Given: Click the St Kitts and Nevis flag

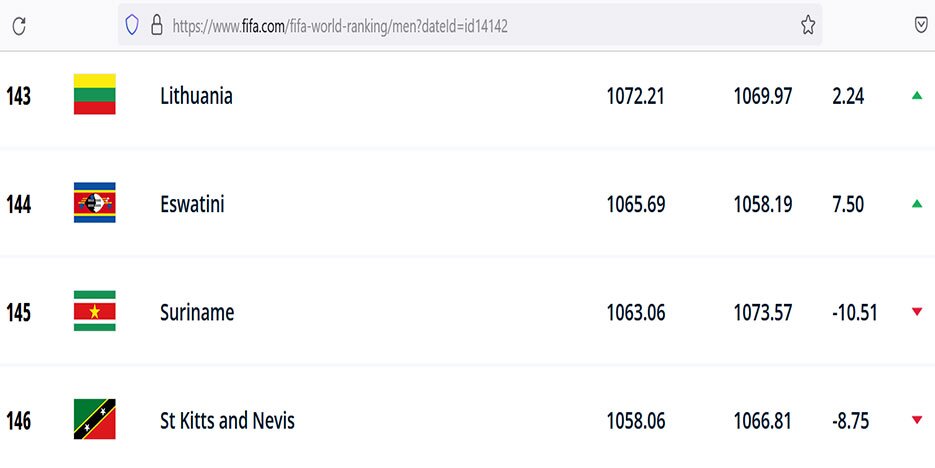Looking at the screenshot, I should pos(94,419).
